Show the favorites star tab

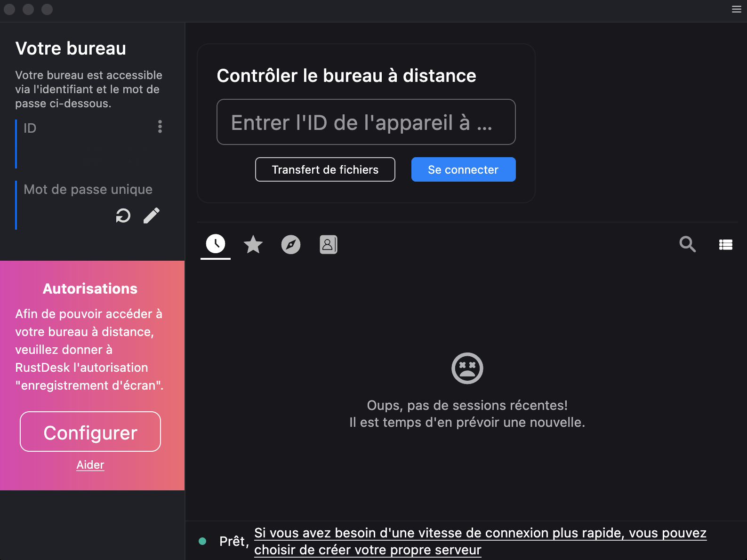[x=253, y=245]
